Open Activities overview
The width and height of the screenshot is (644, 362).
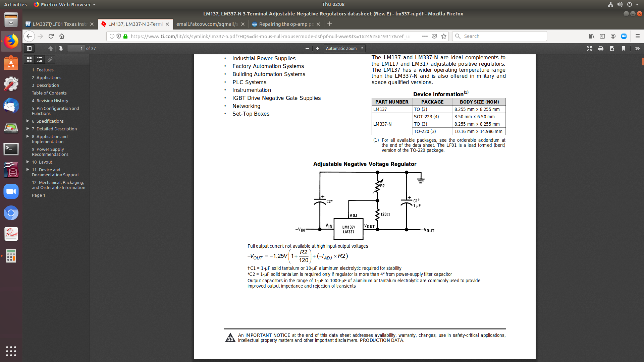tap(15, 4)
